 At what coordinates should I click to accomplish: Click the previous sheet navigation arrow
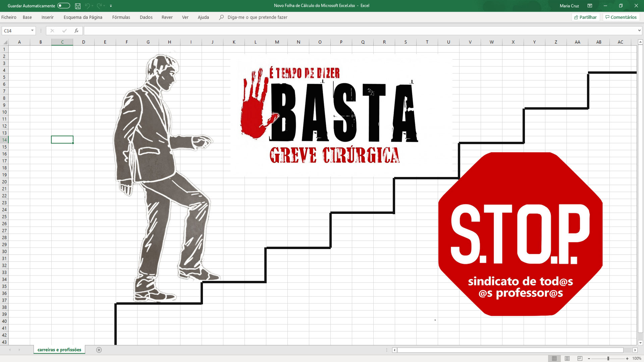(10, 350)
